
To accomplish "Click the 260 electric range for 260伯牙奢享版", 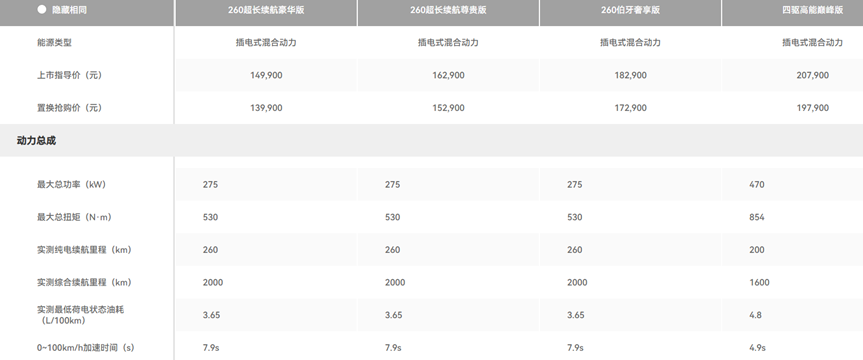I will tap(575, 249).
